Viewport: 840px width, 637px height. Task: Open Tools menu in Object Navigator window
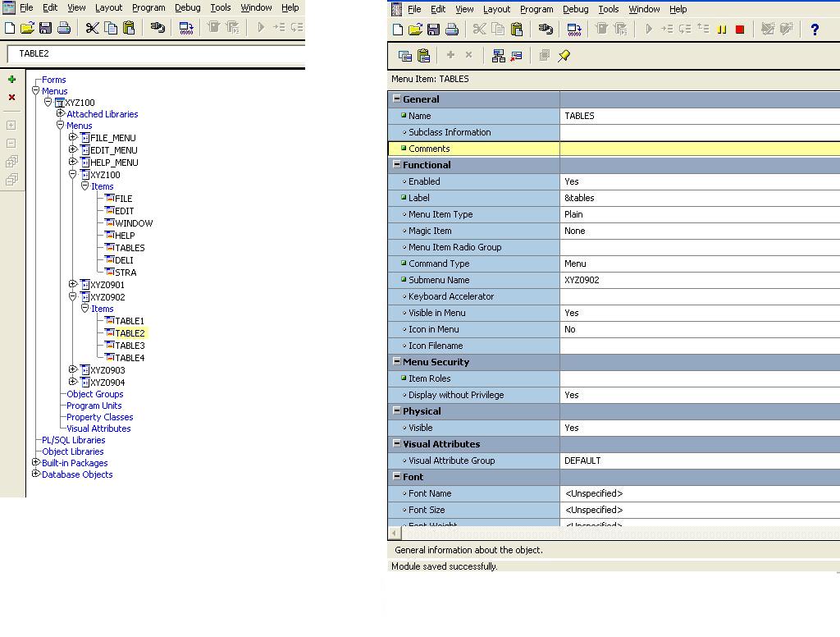220,7
